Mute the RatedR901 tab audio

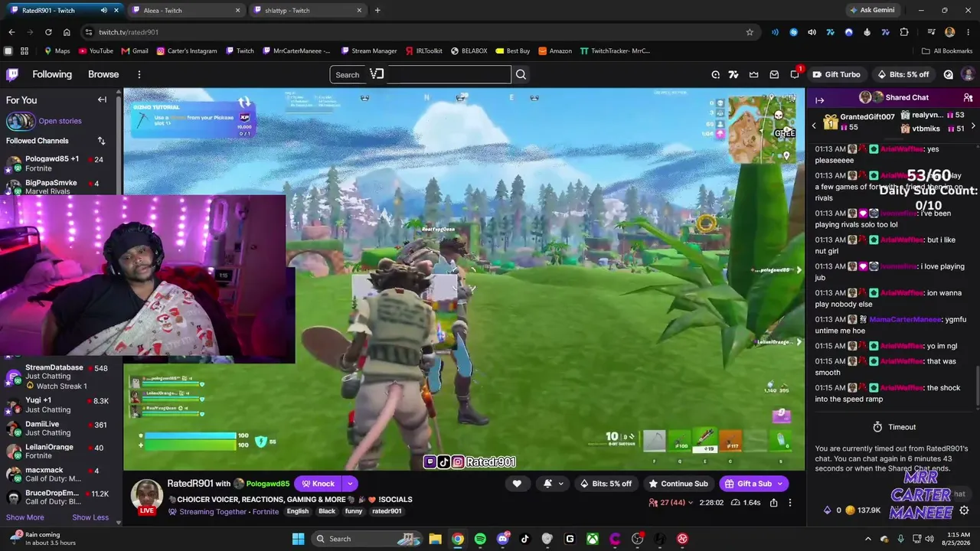(103, 11)
